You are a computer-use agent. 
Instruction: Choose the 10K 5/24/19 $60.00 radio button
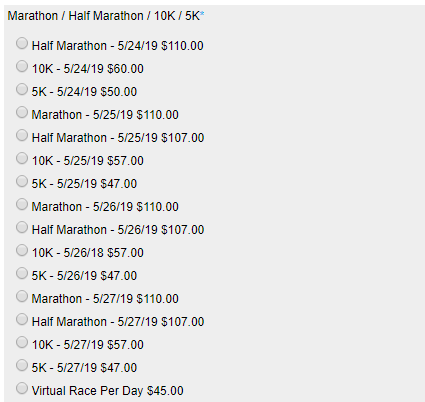tap(22, 66)
